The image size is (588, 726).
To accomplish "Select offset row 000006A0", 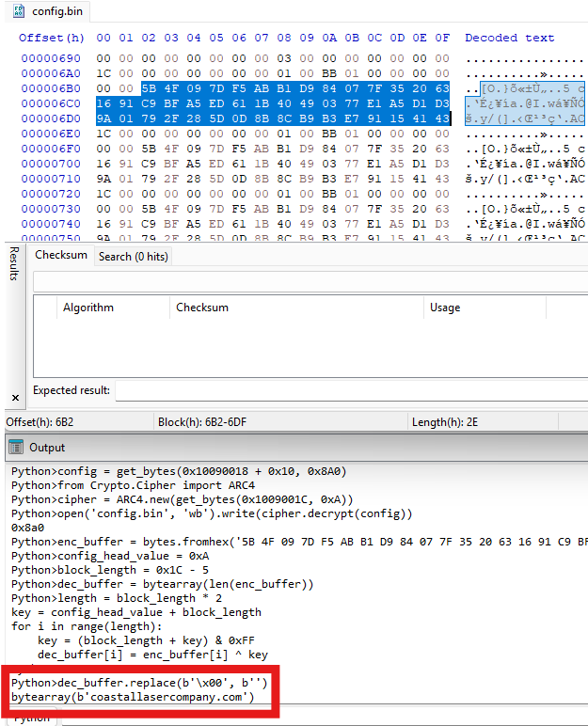I will 51,73.
